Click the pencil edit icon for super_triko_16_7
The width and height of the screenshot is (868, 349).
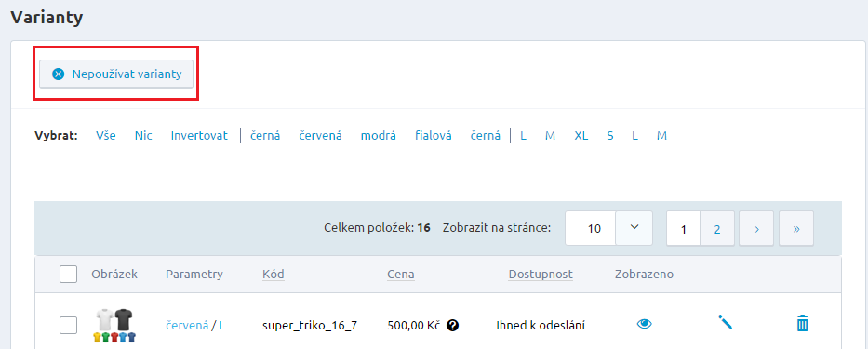[x=725, y=322]
